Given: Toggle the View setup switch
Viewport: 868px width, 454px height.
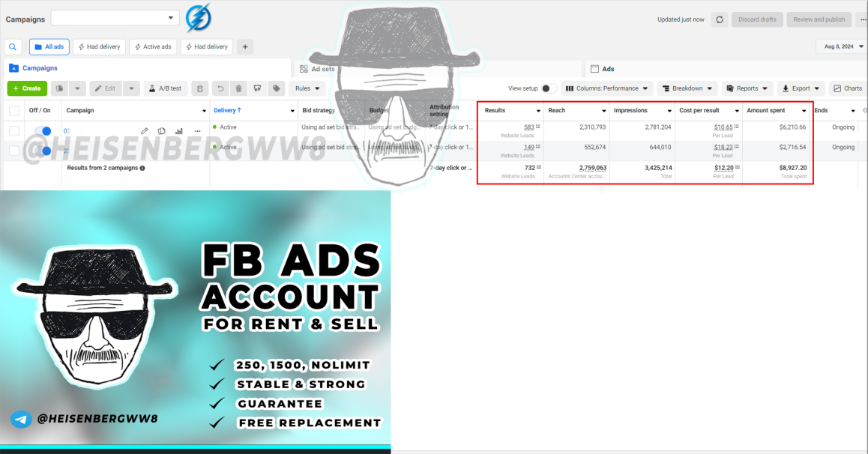Looking at the screenshot, I should [x=549, y=88].
